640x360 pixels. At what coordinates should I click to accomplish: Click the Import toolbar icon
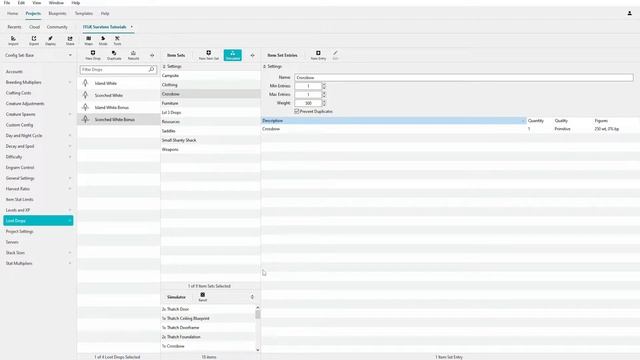point(13,40)
